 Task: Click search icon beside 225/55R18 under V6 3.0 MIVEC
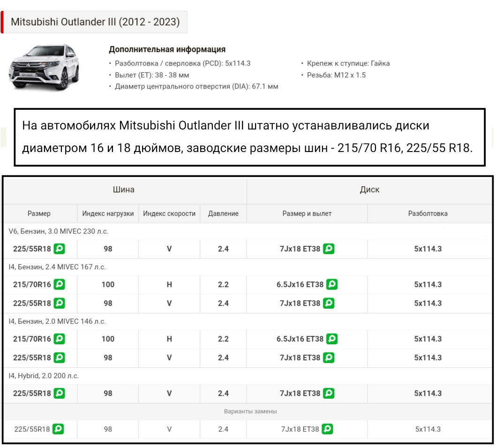pyautogui.click(x=59, y=249)
